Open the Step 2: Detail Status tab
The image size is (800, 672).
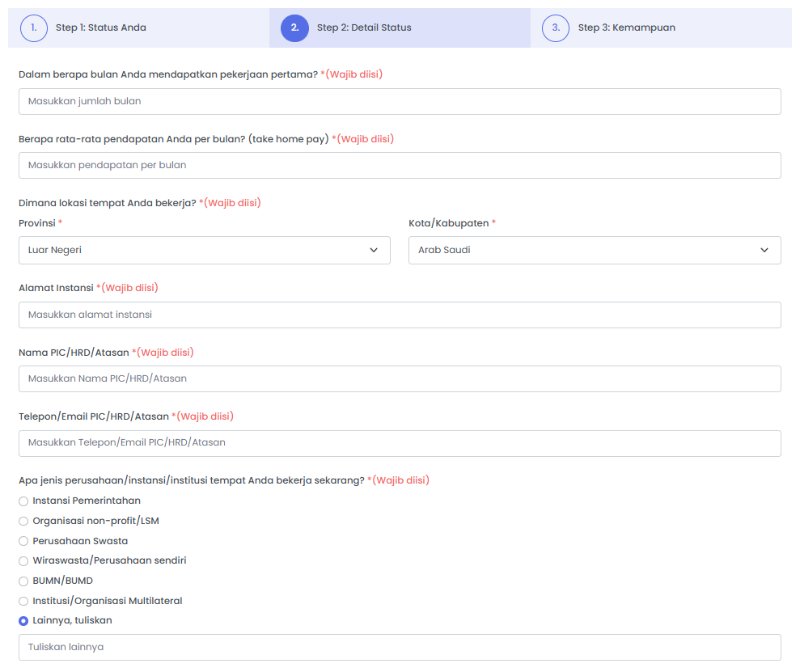coord(364,27)
